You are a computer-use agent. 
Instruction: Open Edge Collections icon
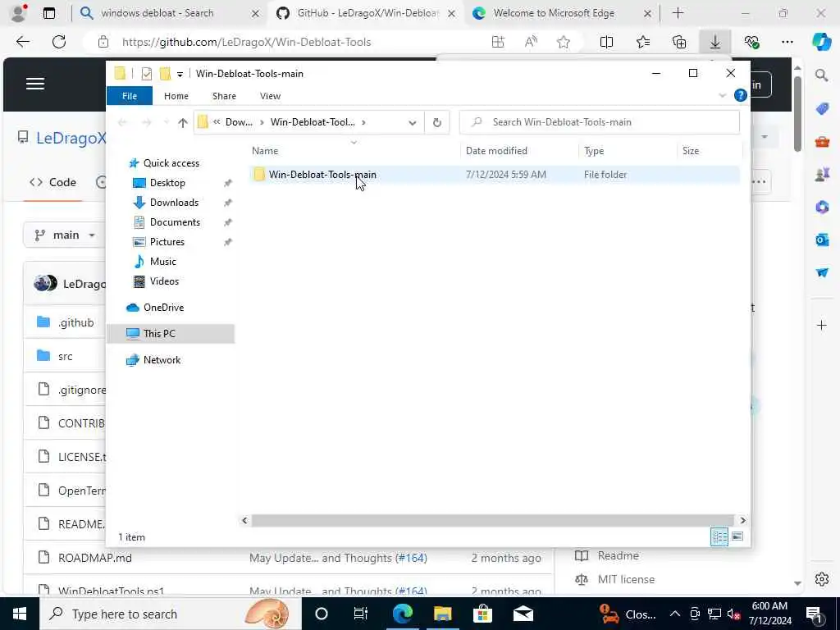679,42
